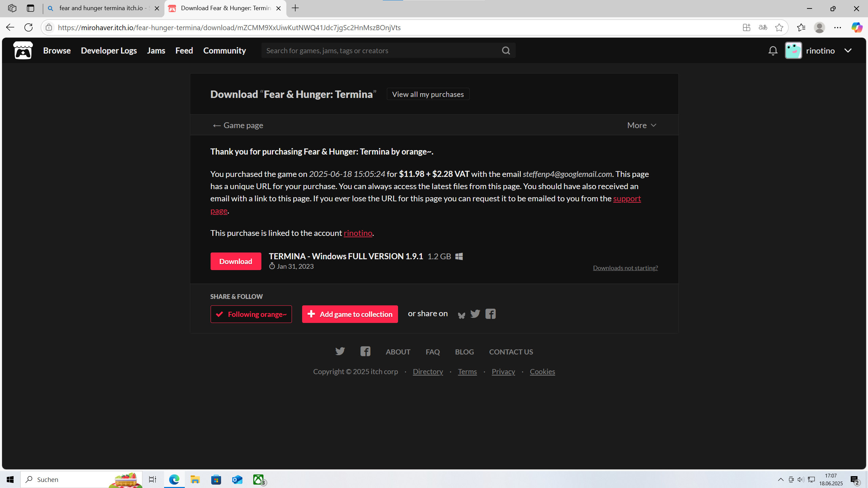This screenshot has width=868, height=488.
Task: Expand the More dropdown menu
Action: (642, 125)
